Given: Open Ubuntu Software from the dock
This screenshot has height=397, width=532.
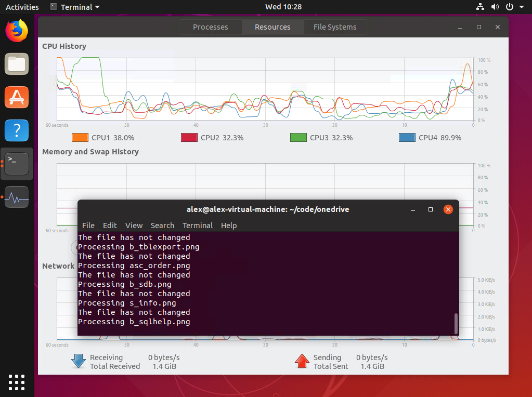Looking at the screenshot, I should pos(16,97).
